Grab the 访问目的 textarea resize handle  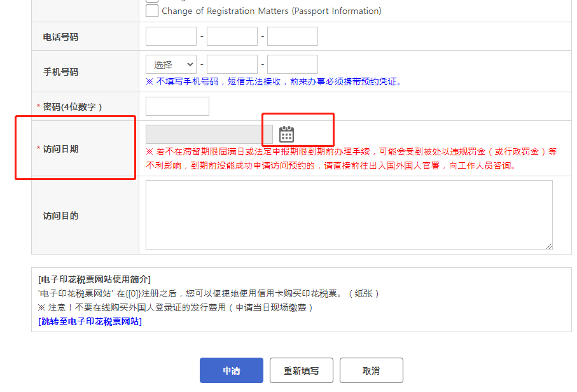click(x=548, y=246)
